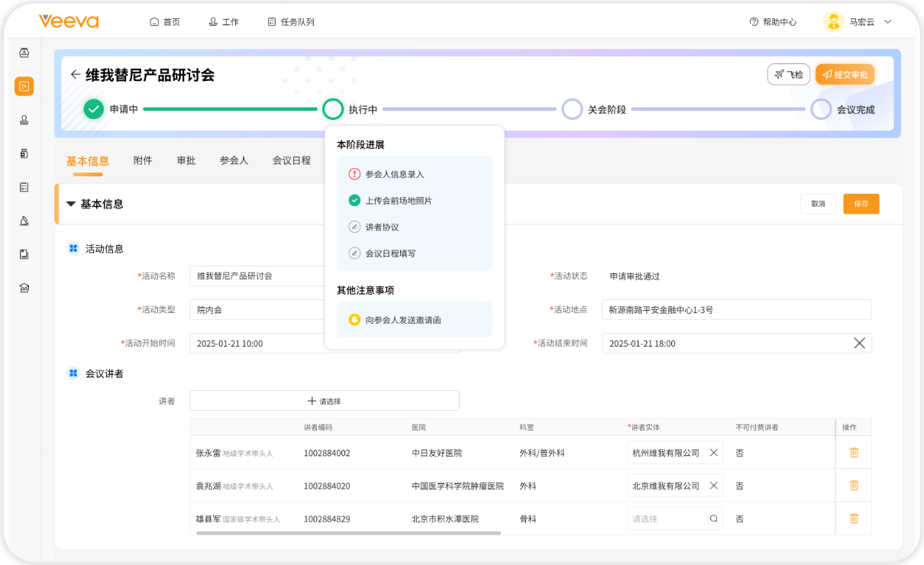Open the stamp icon in left sidebar
This screenshot has height=565, width=924.
click(x=24, y=120)
